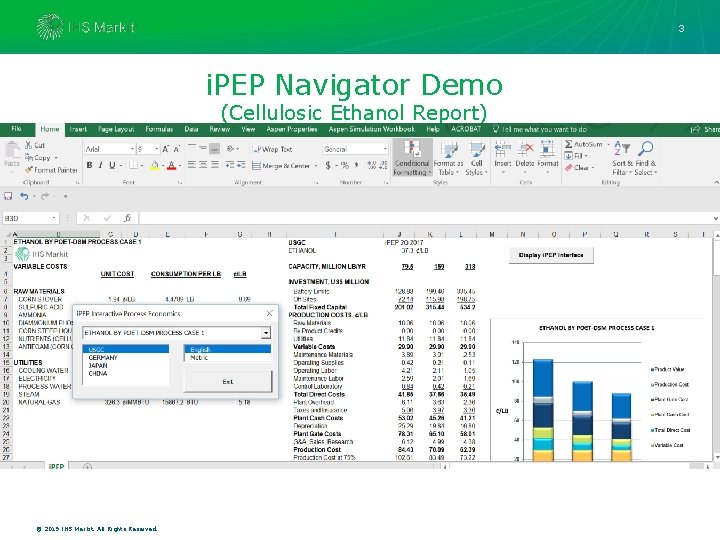Select the iPEP sheet tab
Image resolution: width=720 pixels, height=540 pixels.
(56, 466)
